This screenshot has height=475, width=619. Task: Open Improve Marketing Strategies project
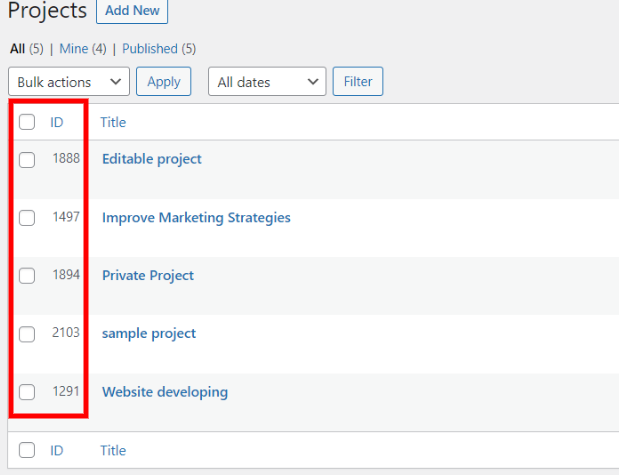coord(196,217)
